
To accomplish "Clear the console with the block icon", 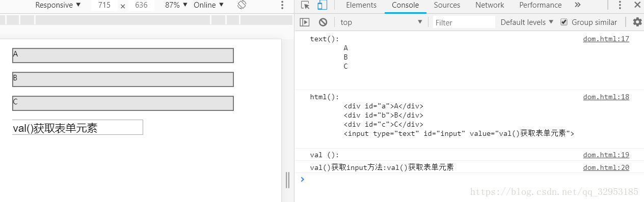I will click(x=323, y=22).
